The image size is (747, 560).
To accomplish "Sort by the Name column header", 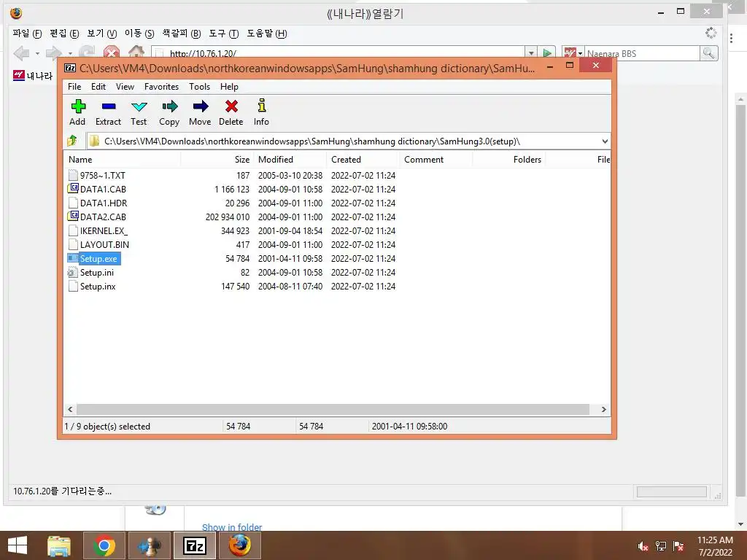I will (122, 160).
